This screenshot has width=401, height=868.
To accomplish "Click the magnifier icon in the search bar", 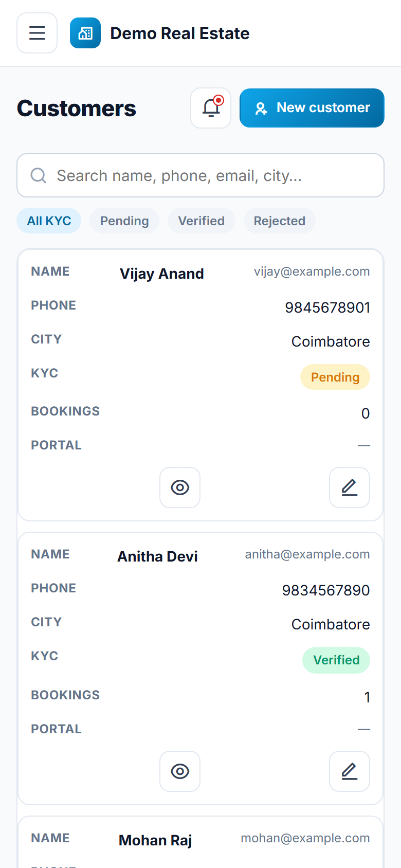I will click(x=39, y=175).
